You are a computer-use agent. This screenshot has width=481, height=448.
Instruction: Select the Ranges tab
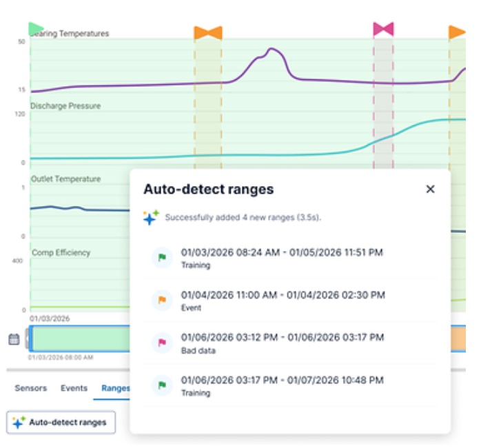114,388
